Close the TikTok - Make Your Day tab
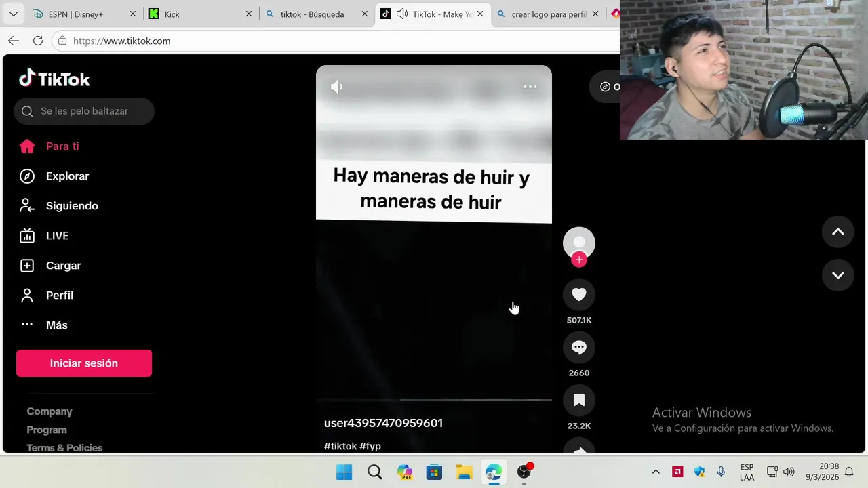 (480, 14)
